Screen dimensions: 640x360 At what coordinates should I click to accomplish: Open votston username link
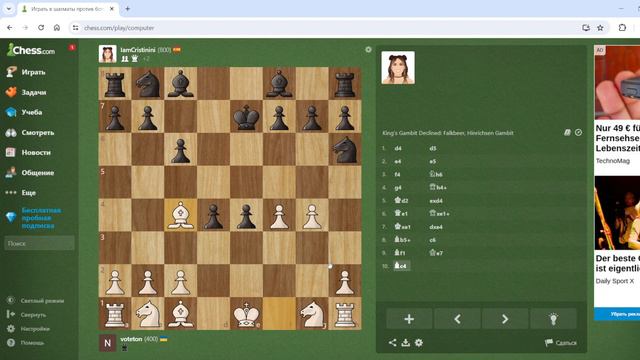point(131,339)
